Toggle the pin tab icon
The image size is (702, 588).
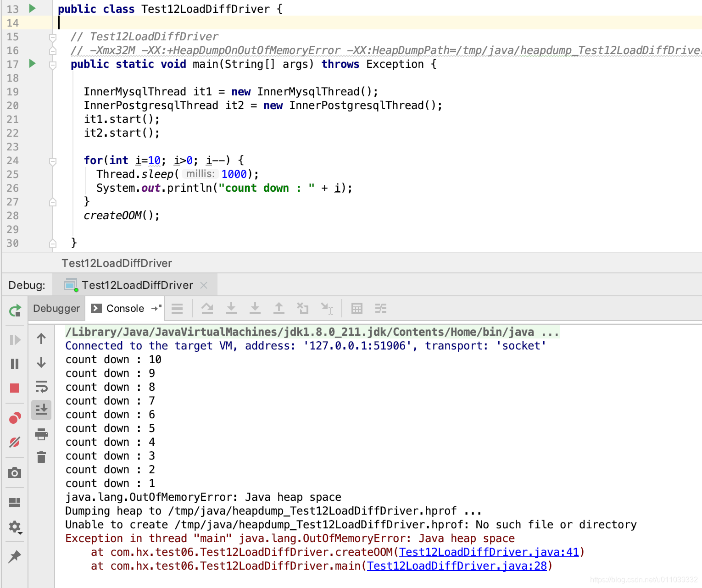(x=15, y=556)
